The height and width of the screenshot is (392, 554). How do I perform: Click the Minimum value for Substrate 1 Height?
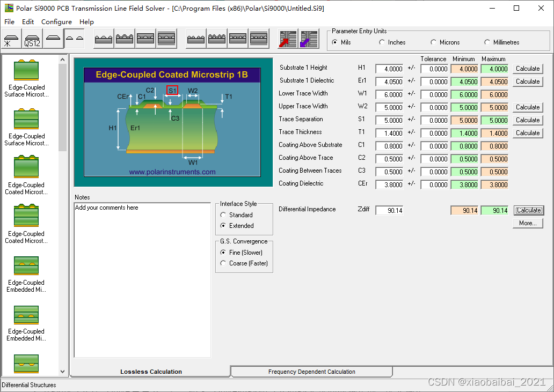(464, 69)
